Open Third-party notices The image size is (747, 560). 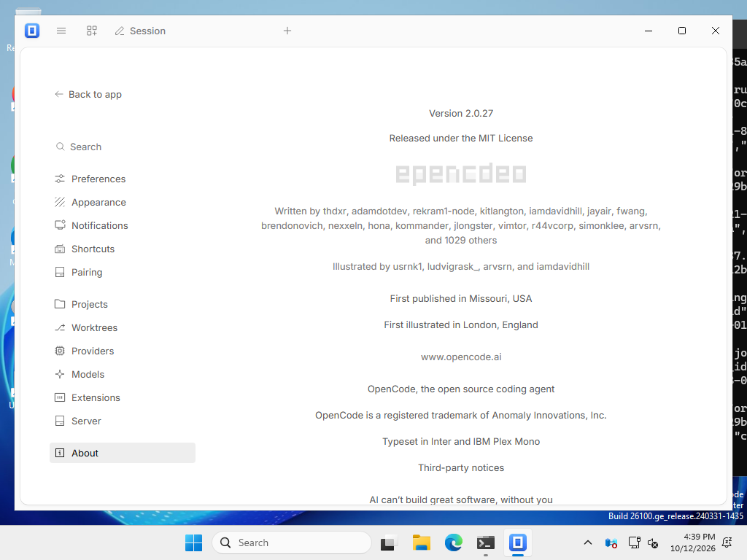tap(461, 467)
